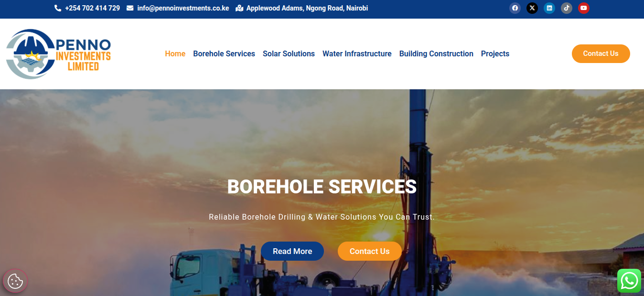This screenshot has width=644, height=296.
Task: Open Solar Solutions menu item
Action: 289,54
